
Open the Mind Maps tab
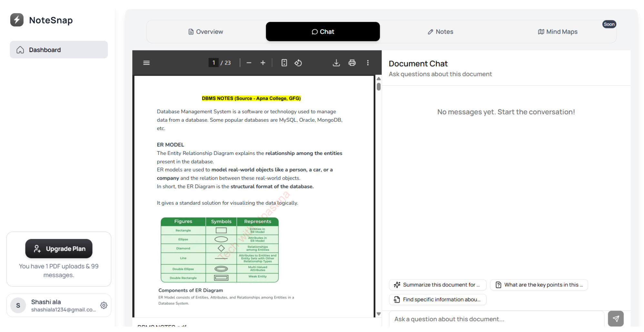coord(558,32)
